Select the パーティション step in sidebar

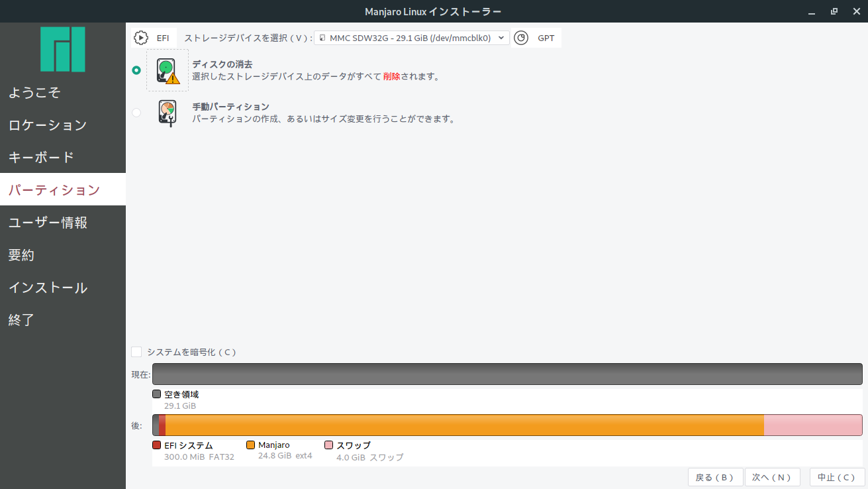coord(63,190)
